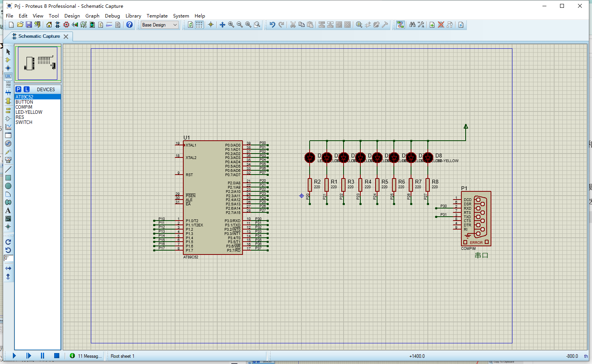
Task: Toggle the grid display button
Action: coord(199,25)
